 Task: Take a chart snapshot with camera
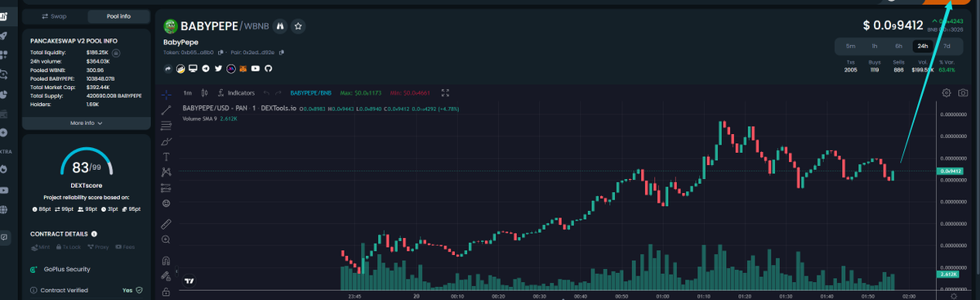click(x=964, y=93)
